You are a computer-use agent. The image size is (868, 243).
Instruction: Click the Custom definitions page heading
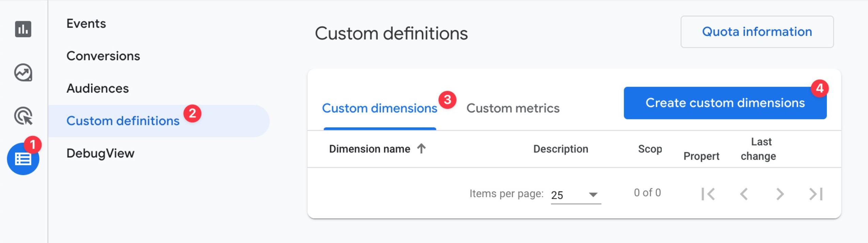[x=391, y=33]
